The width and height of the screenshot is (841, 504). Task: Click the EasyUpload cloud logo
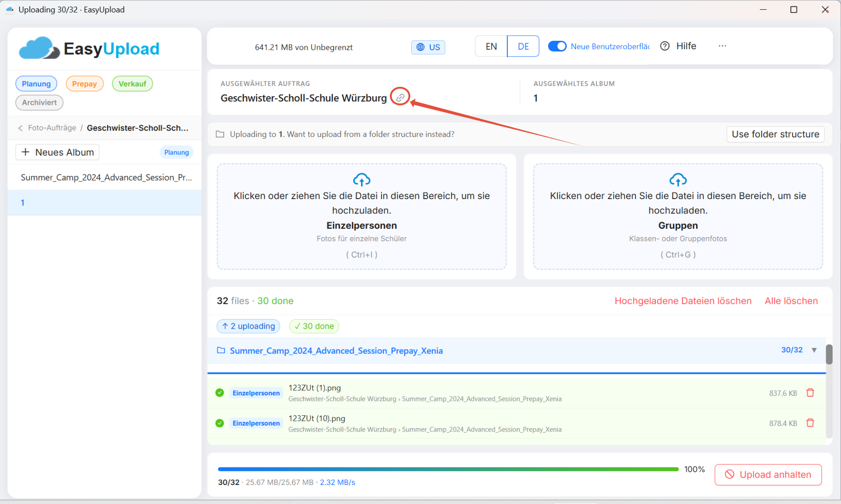point(39,48)
